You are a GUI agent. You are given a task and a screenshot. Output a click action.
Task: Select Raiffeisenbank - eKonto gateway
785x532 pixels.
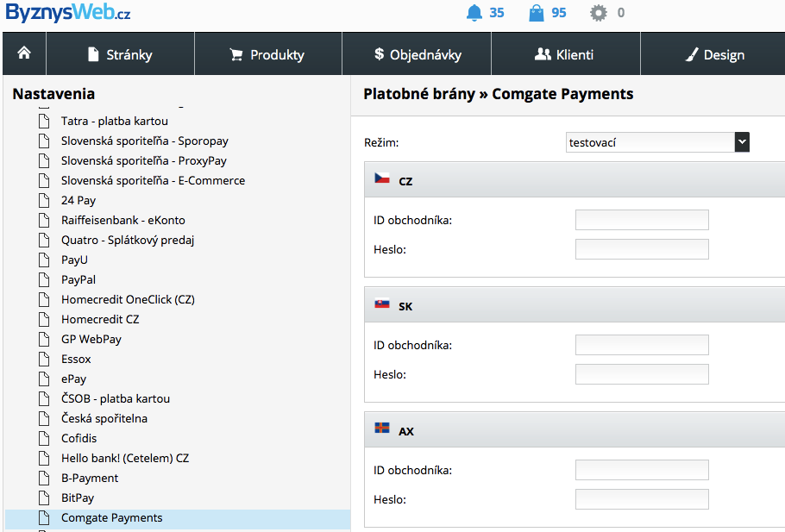(x=123, y=220)
